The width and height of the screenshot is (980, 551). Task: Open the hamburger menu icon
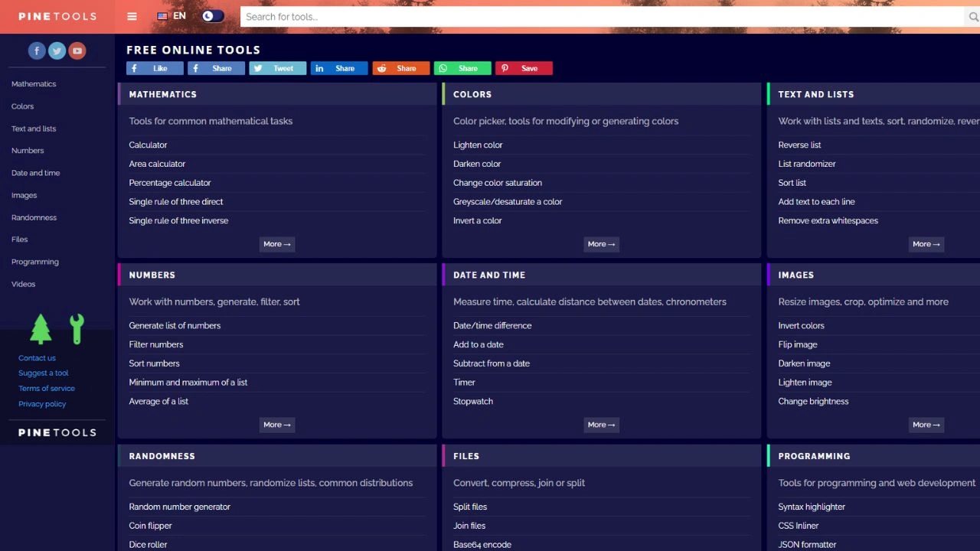(x=132, y=16)
